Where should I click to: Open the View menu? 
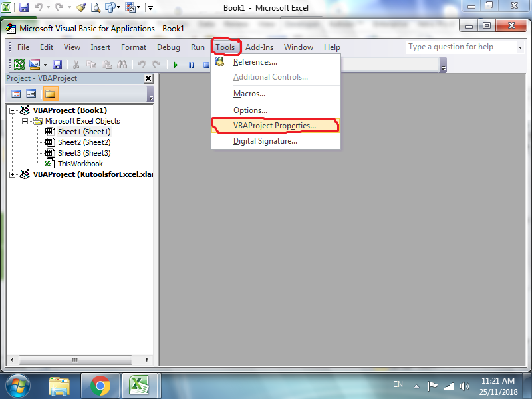tap(72, 47)
